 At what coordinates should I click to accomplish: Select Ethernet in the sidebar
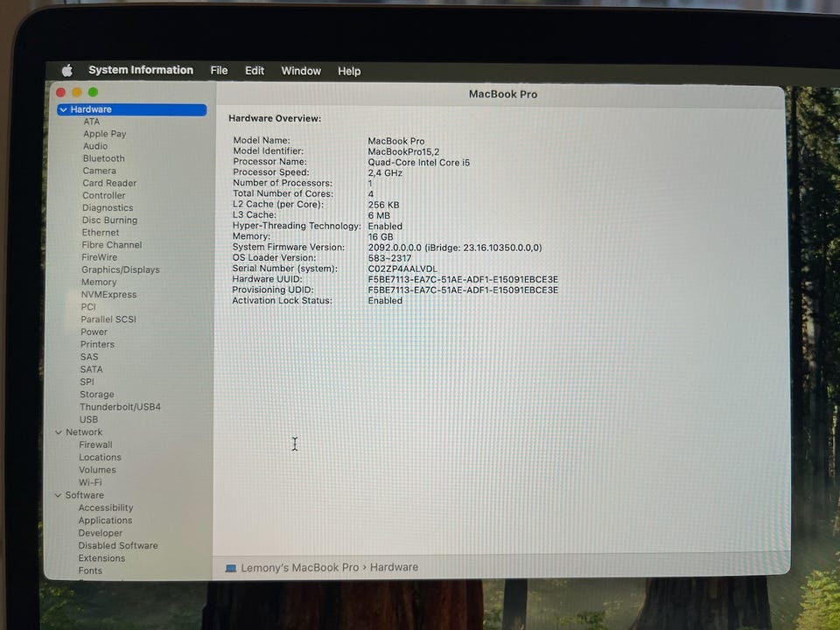pyautogui.click(x=101, y=233)
